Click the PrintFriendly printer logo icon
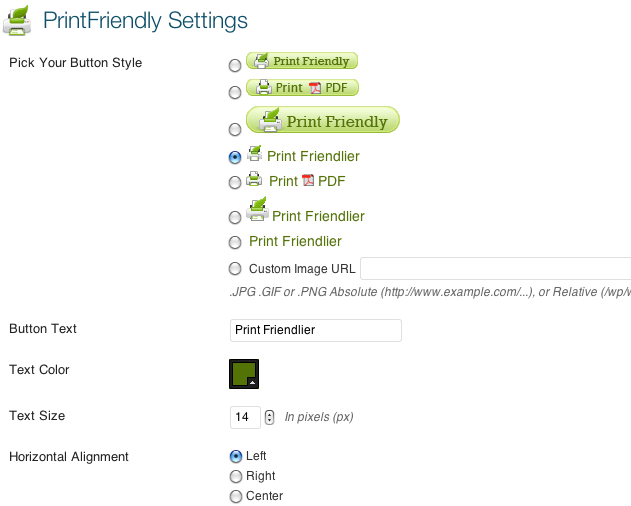 point(17,21)
